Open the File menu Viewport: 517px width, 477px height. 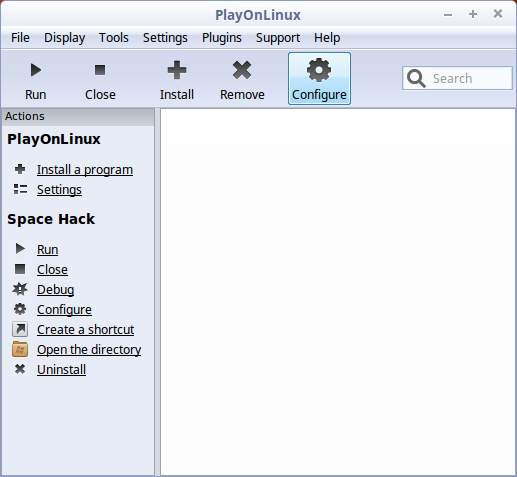pyautogui.click(x=20, y=37)
